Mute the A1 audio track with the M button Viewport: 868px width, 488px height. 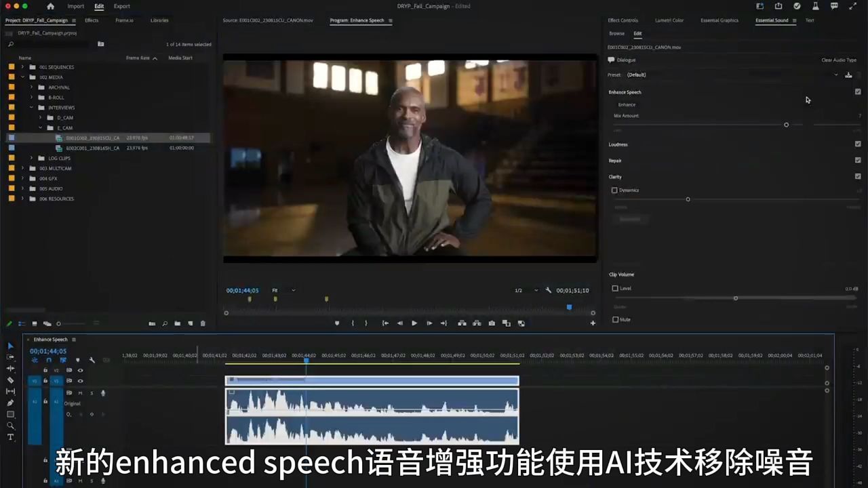(79, 392)
